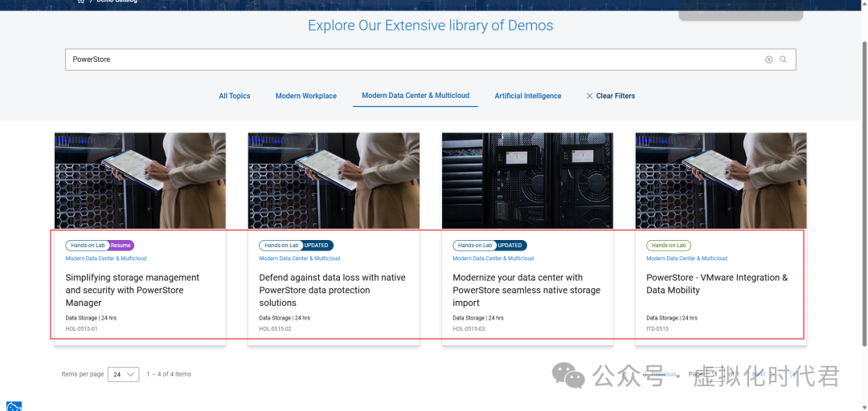Open Defend against data loss with native PowerStore title
Viewport: 868px width, 411px height.
[x=332, y=290]
